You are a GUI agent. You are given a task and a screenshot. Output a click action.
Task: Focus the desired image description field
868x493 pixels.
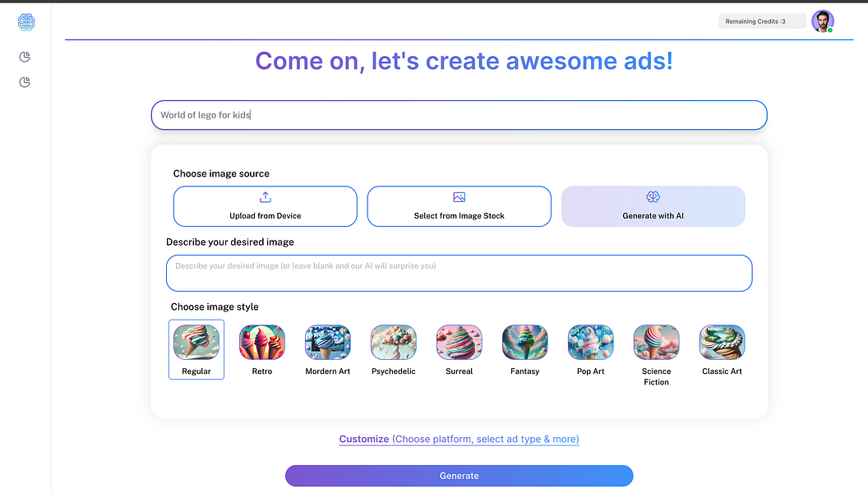459,273
